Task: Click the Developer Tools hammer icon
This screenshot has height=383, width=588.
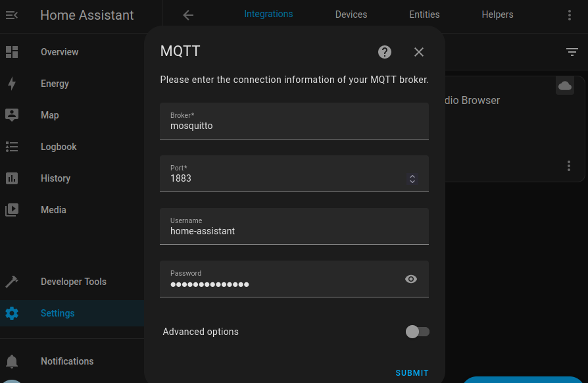Action: [x=12, y=282]
